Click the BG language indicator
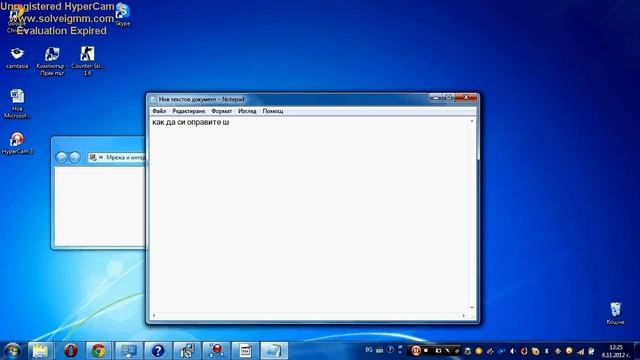 pyautogui.click(x=369, y=350)
